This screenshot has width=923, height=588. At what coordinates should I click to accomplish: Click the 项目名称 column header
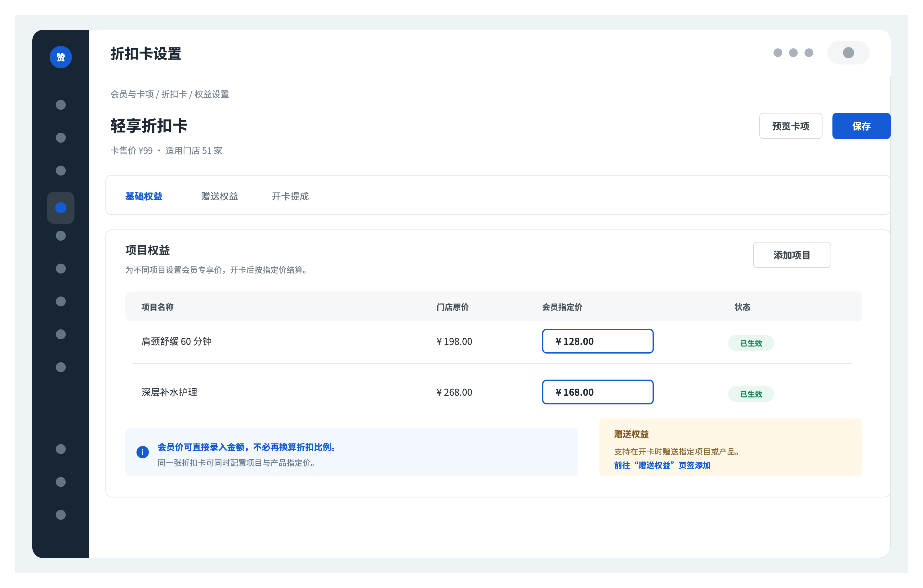pyautogui.click(x=158, y=307)
